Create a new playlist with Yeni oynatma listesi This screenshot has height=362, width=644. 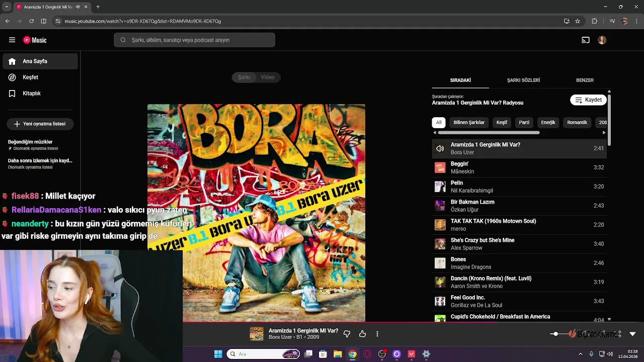tap(40, 124)
